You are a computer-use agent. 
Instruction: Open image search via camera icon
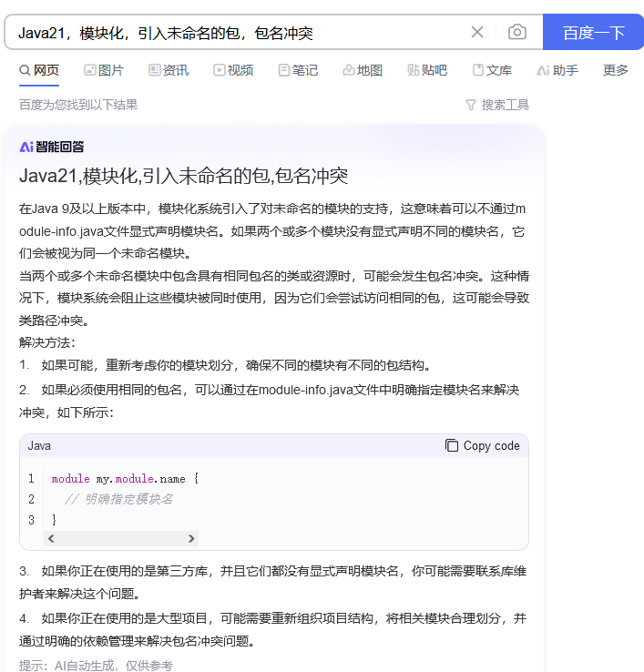click(517, 32)
